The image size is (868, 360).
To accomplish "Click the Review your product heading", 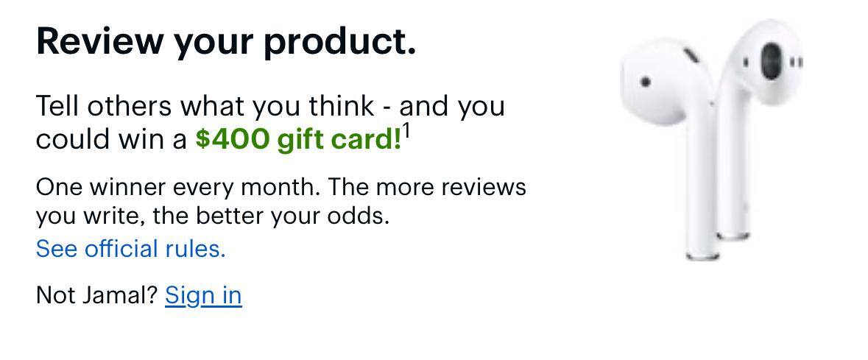I will click(x=226, y=40).
